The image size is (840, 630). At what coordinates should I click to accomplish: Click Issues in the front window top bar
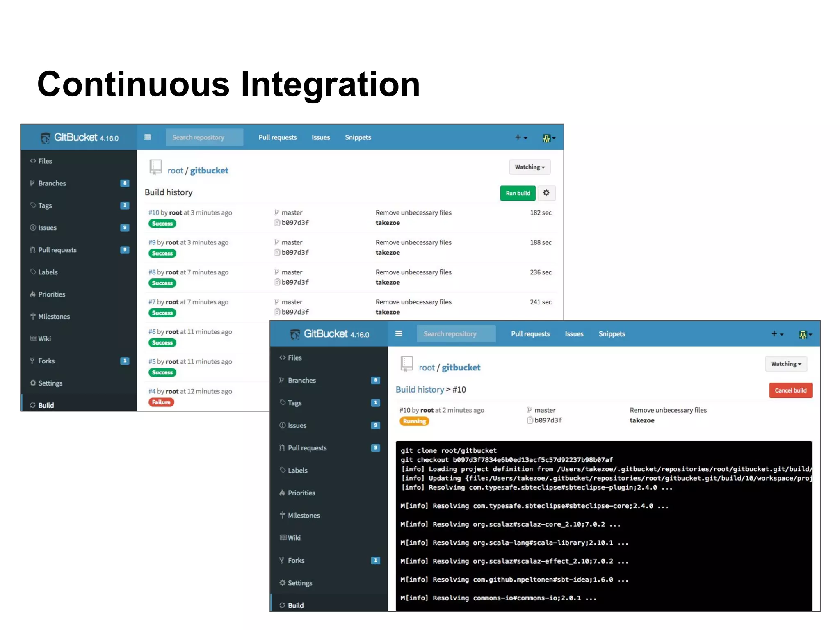[574, 334]
